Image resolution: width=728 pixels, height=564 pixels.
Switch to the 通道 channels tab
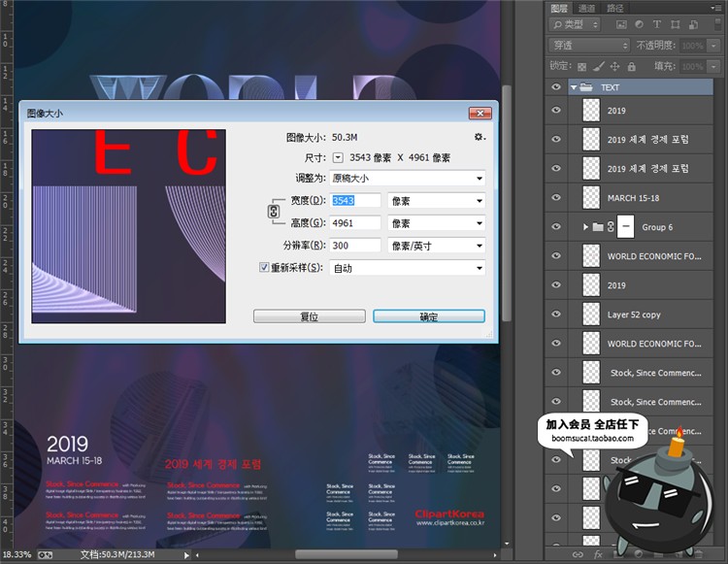coord(587,8)
